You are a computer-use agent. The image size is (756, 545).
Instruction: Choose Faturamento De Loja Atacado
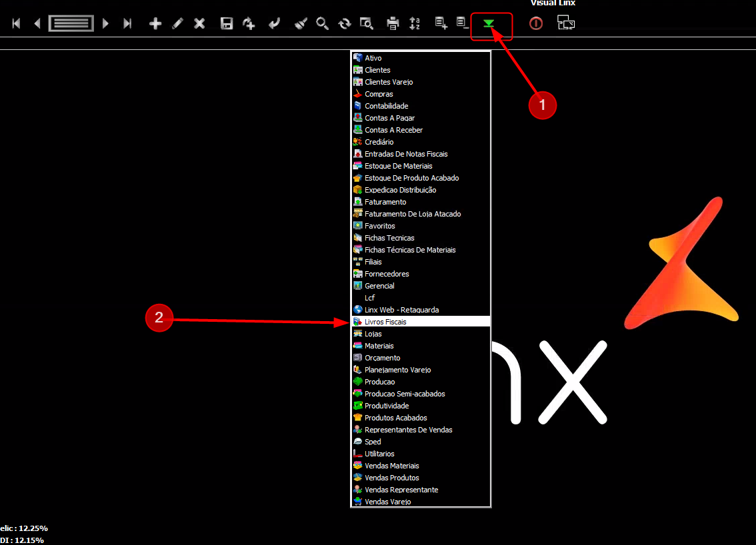(421, 214)
